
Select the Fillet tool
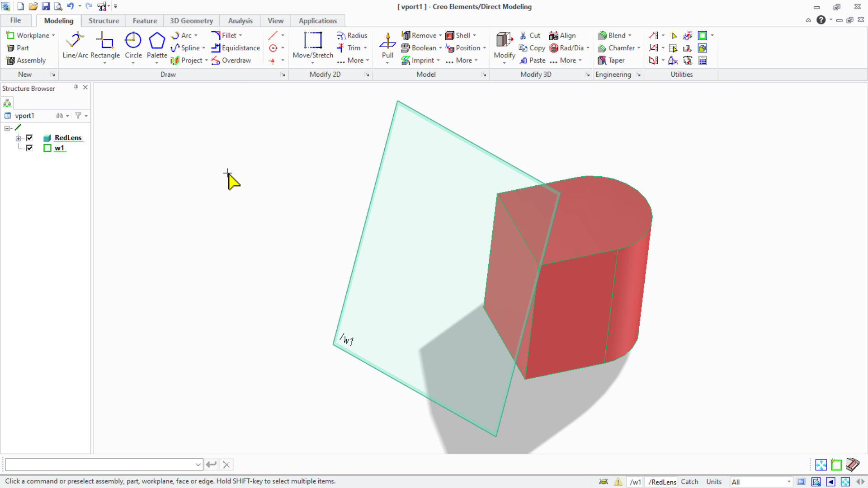(x=224, y=35)
